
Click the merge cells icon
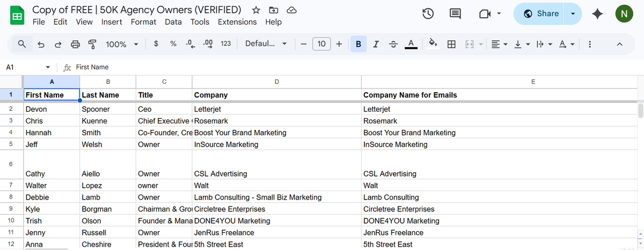tap(469, 44)
